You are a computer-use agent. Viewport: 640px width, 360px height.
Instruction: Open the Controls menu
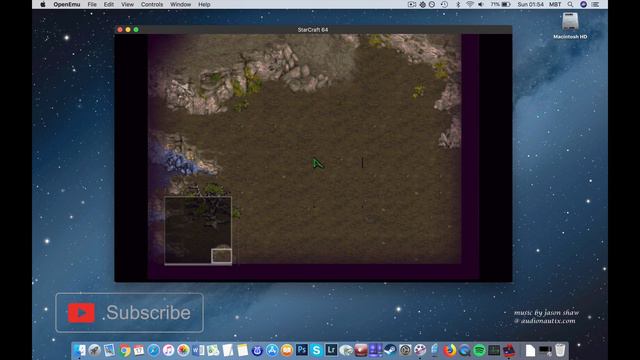coord(152,4)
